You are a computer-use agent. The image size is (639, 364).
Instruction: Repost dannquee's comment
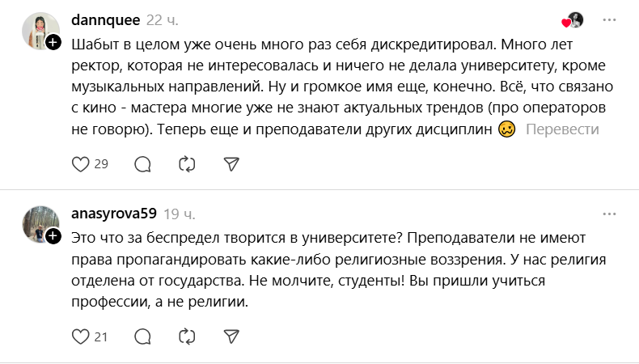[x=187, y=163]
